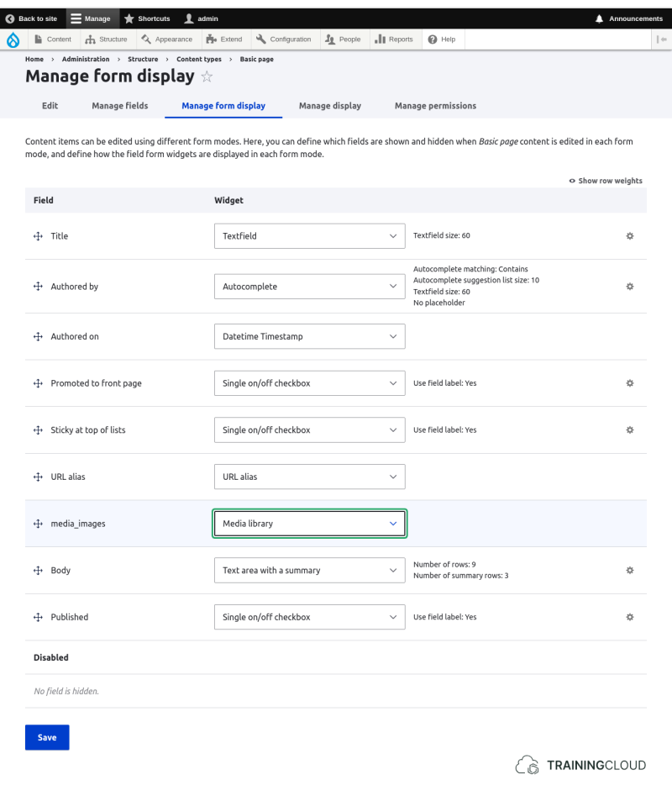Open Authored on dropdown showing Datetime Timestamp

[310, 337]
